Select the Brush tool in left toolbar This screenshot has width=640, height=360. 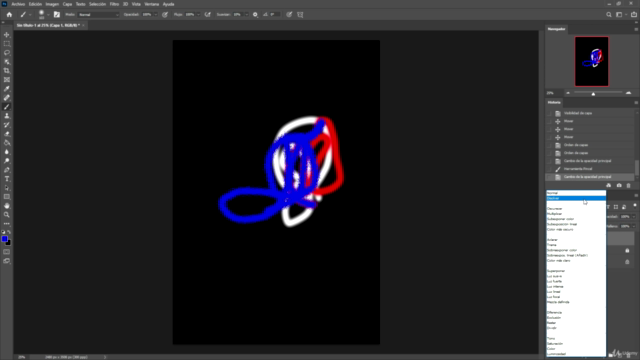click(7, 107)
